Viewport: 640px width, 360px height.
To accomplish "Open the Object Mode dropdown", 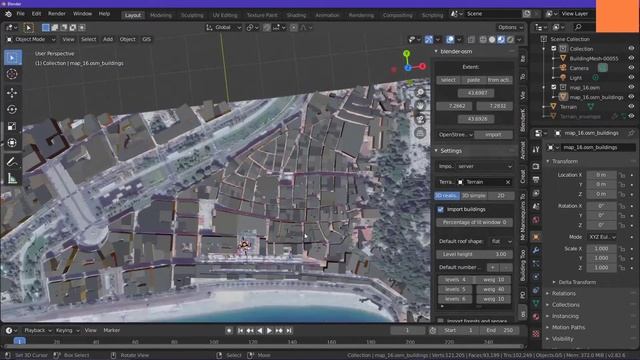I will click(30, 39).
